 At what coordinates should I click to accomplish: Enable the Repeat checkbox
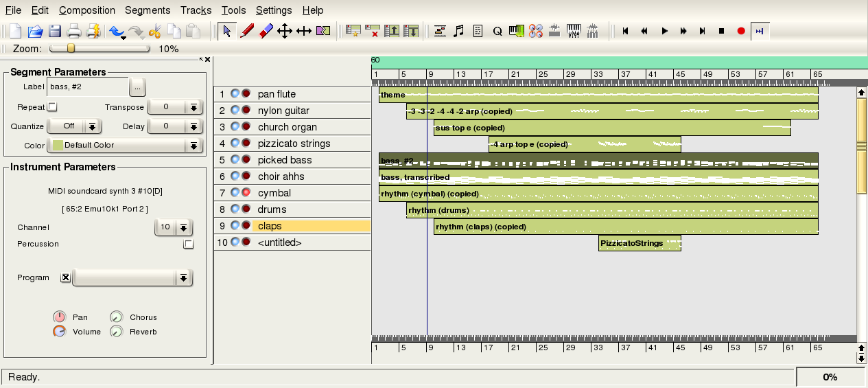52,107
